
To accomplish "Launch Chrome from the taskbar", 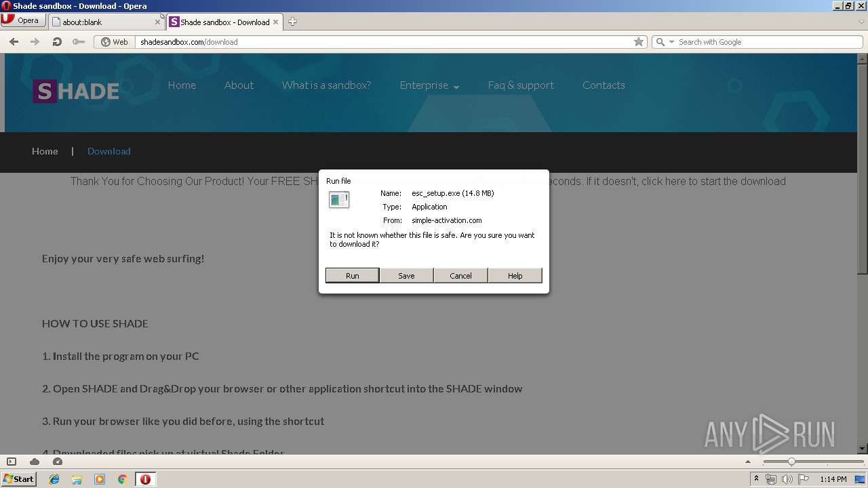I will point(122,479).
